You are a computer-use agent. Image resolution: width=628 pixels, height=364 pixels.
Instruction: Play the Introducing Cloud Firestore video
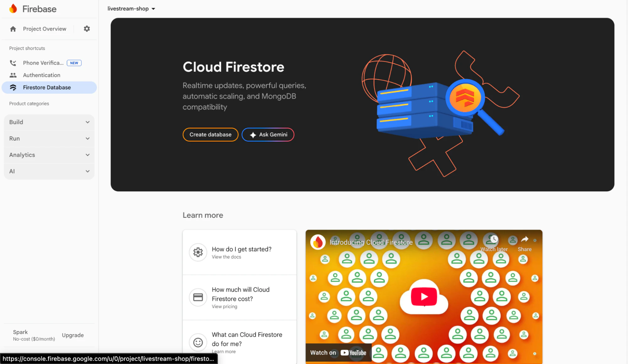click(x=424, y=297)
